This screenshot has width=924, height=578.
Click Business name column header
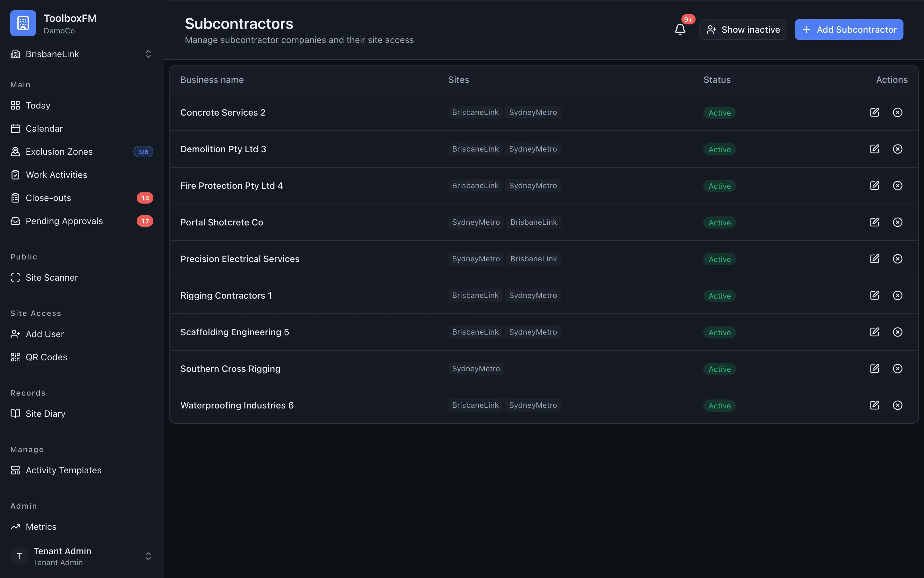pyautogui.click(x=212, y=80)
